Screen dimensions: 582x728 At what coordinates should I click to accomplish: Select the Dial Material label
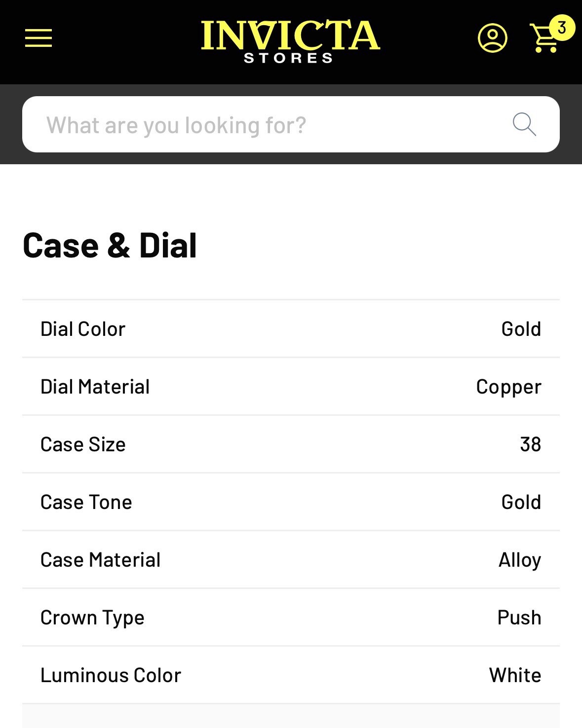(x=95, y=387)
